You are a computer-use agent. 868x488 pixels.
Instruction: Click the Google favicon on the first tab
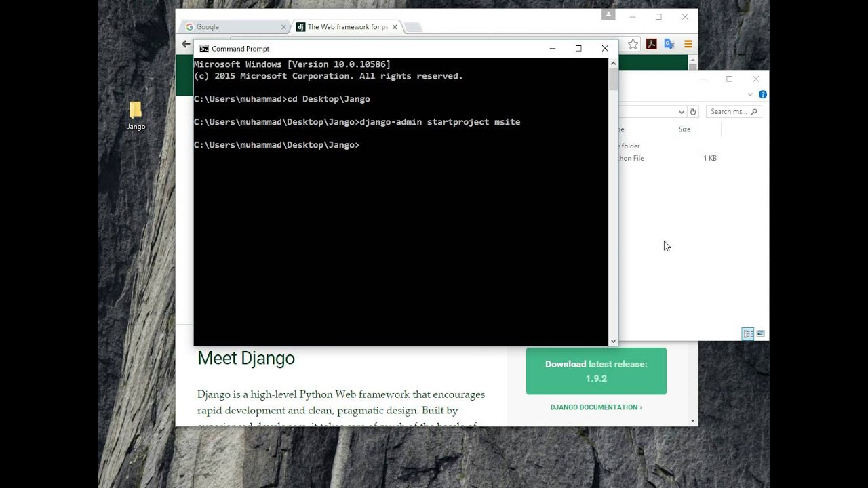190,27
